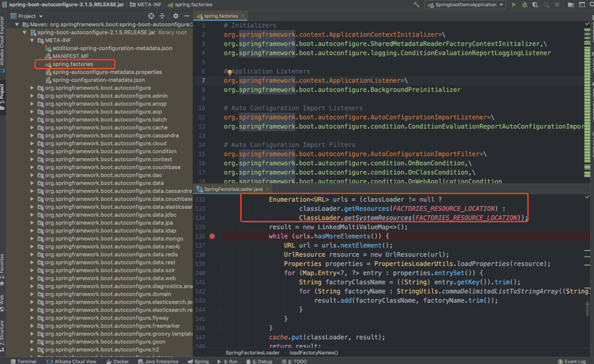594x364 pixels.
Task: Click the META-INF breadcrumb in navigation bar
Action: click(x=146, y=5)
